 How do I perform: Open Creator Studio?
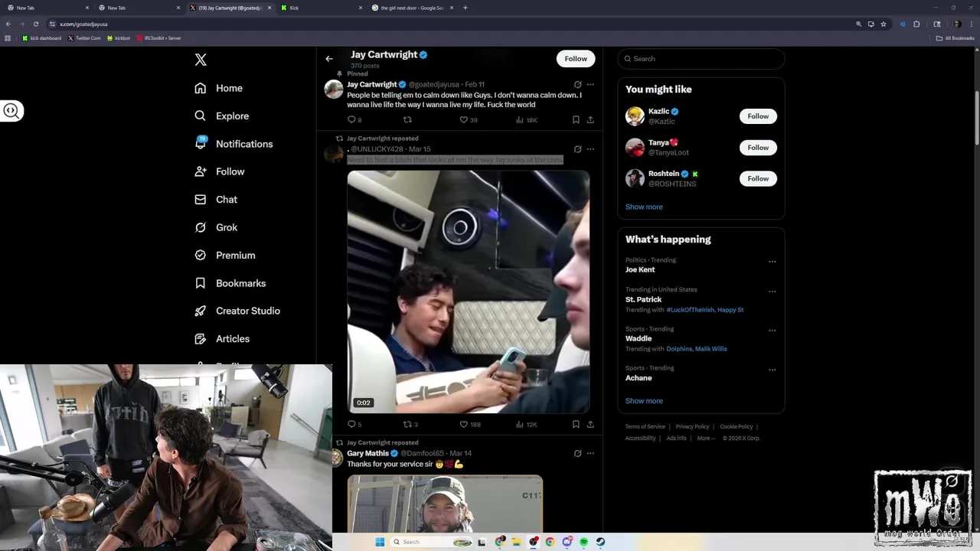coord(237,311)
